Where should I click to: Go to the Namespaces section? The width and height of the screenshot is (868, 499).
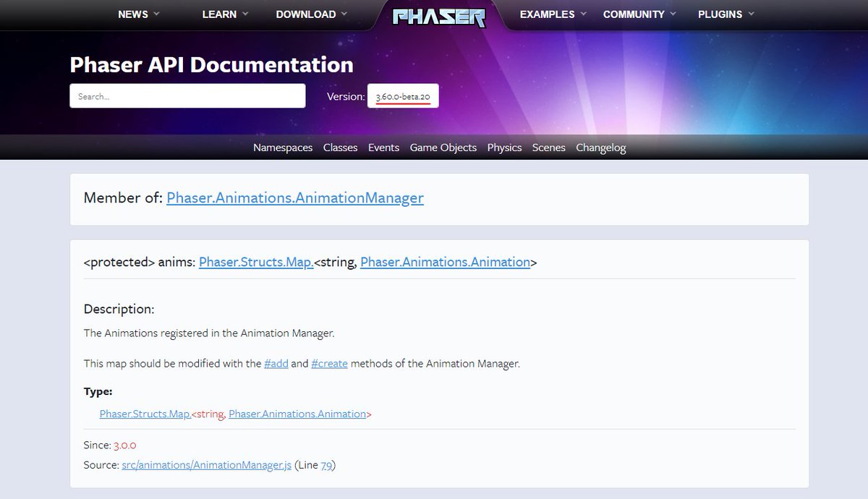point(283,148)
